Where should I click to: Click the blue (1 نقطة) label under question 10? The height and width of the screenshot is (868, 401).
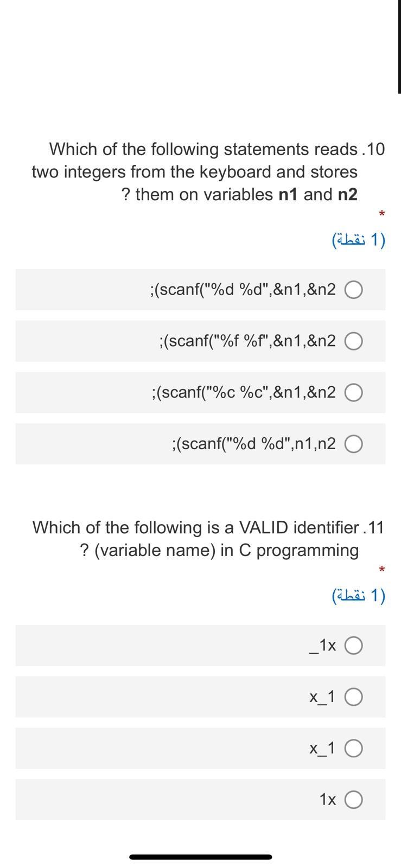pyautogui.click(x=359, y=239)
